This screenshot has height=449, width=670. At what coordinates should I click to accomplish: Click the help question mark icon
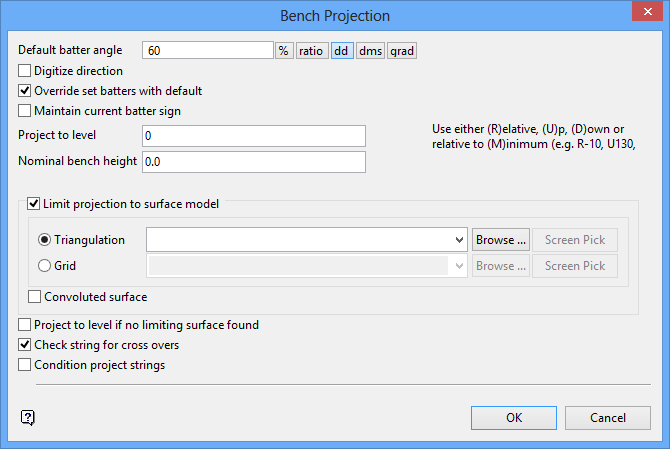[x=28, y=417]
